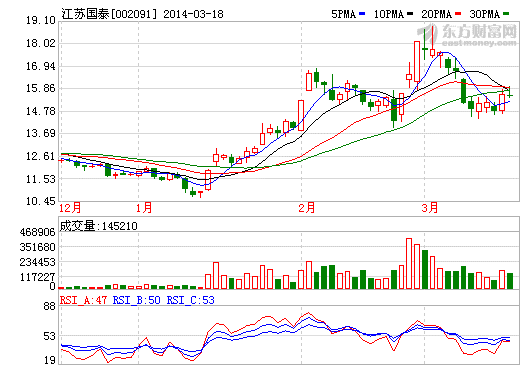Click the 15.86 price axis label

coord(41,89)
